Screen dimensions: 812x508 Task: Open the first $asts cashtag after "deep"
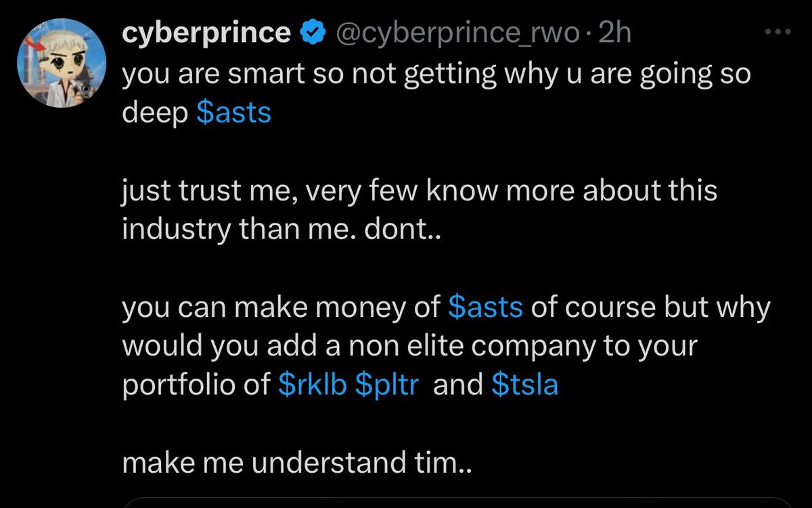[233, 113]
